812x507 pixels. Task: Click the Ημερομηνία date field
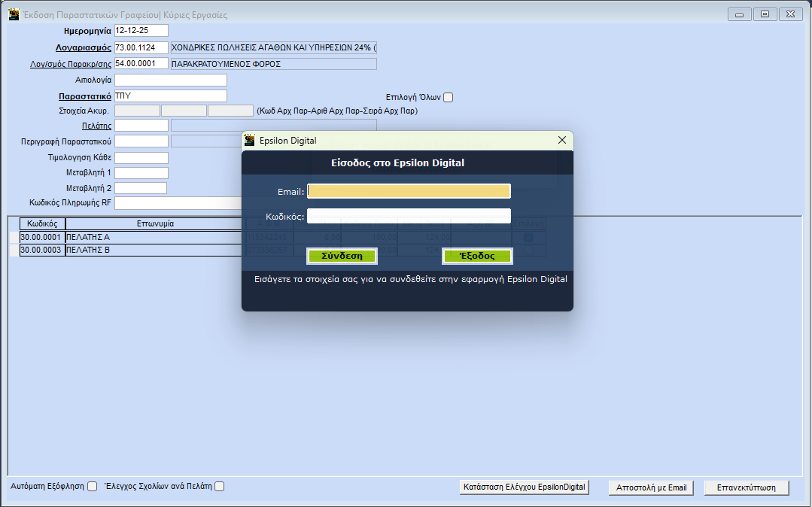tap(141, 31)
